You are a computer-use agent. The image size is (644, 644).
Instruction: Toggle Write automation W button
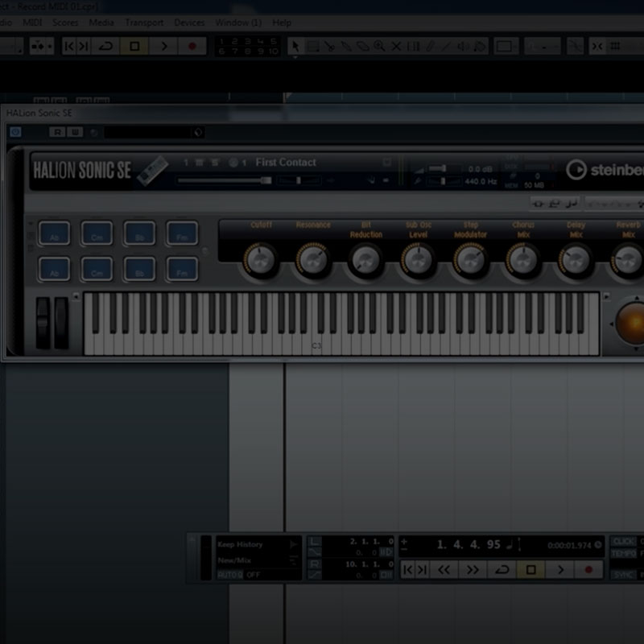75,132
